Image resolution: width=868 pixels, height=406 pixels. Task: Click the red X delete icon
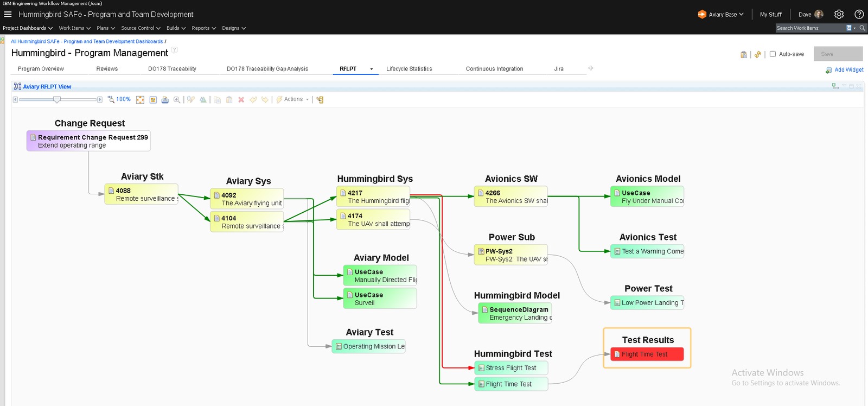(241, 100)
